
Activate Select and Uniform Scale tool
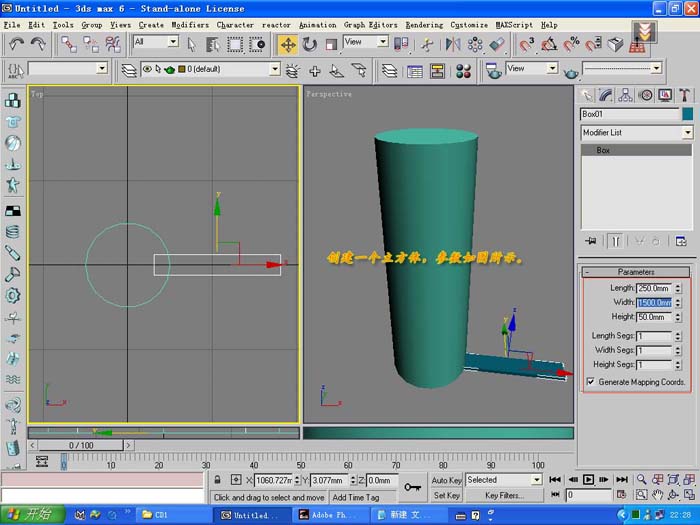click(331, 45)
